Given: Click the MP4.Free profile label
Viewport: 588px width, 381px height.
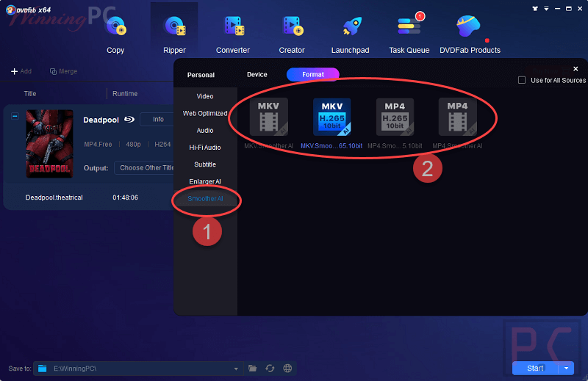Looking at the screenshot, I should pyautogui.click(x=98, y=144).
